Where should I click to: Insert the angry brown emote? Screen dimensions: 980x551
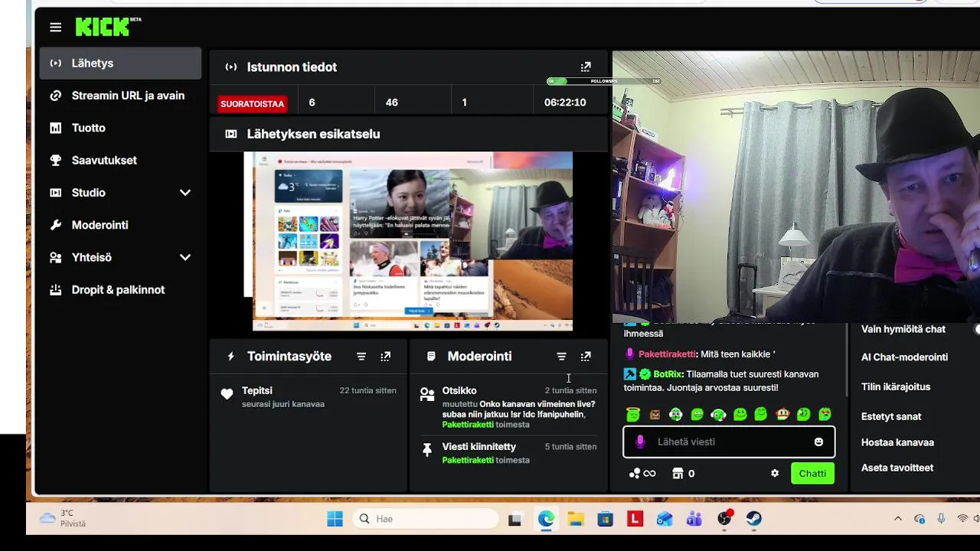(x=655, y=415)
